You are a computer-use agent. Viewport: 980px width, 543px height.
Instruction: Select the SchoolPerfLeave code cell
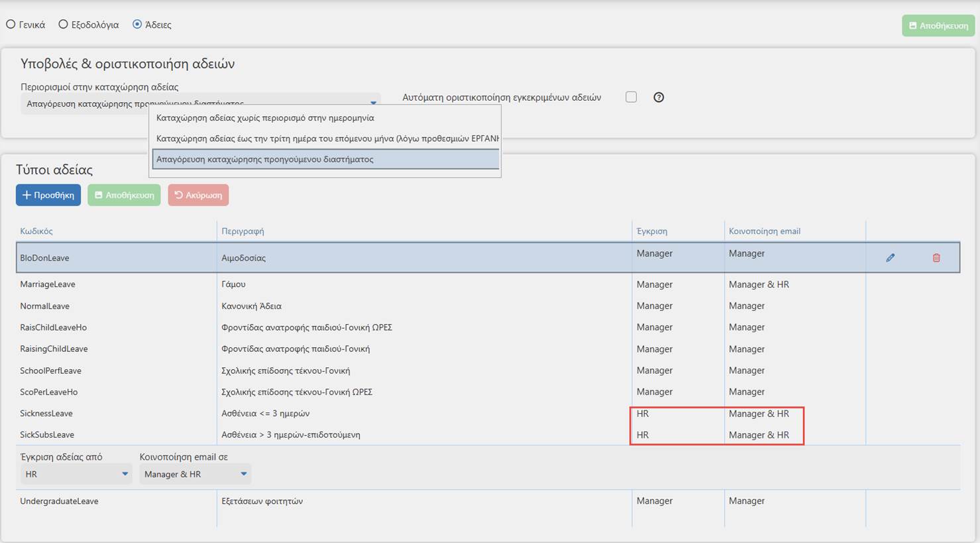50,371
